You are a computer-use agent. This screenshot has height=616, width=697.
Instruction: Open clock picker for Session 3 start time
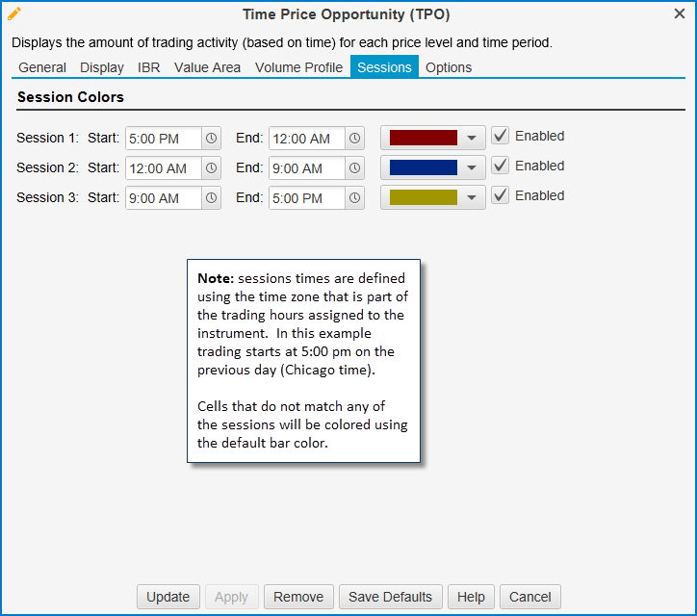pos(212,198)
